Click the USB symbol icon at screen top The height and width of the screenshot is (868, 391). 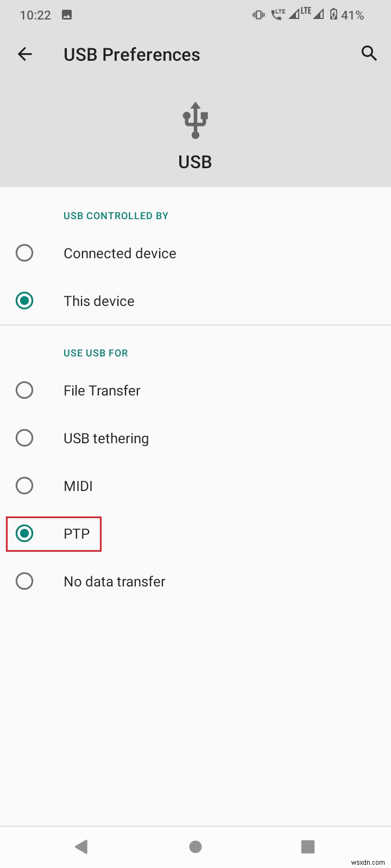195,118
